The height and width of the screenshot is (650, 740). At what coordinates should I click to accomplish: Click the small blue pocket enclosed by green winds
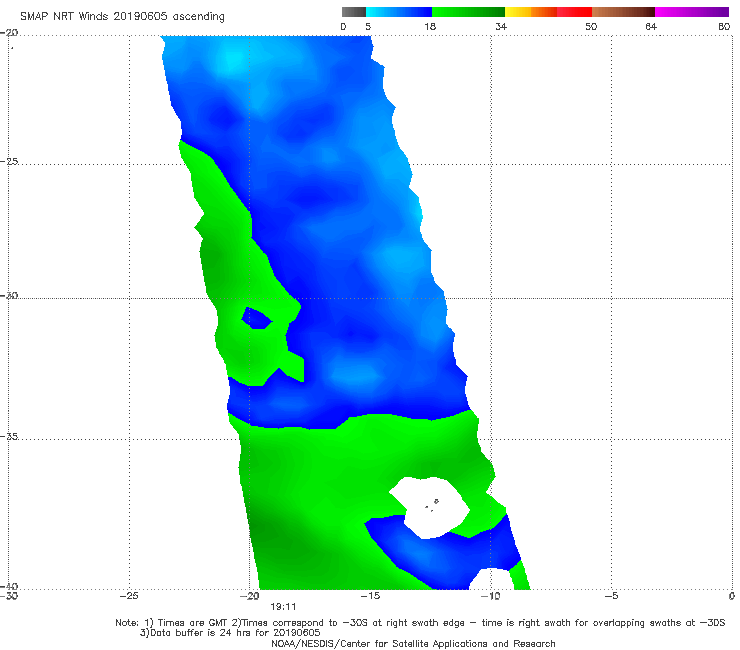tap(256, 319)
